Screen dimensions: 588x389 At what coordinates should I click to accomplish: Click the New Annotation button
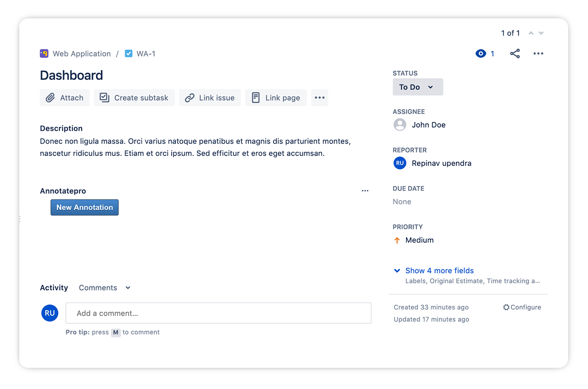(85, 207)
